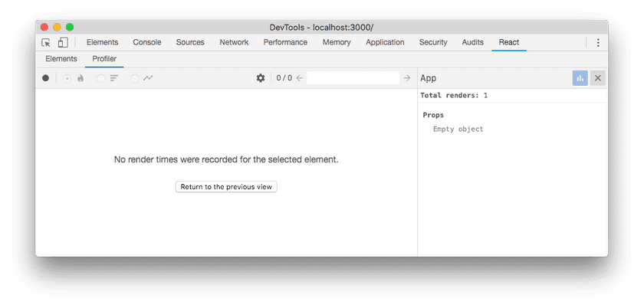Open the Application tab
The image size is (644, 308).
[x=385, y=43]
